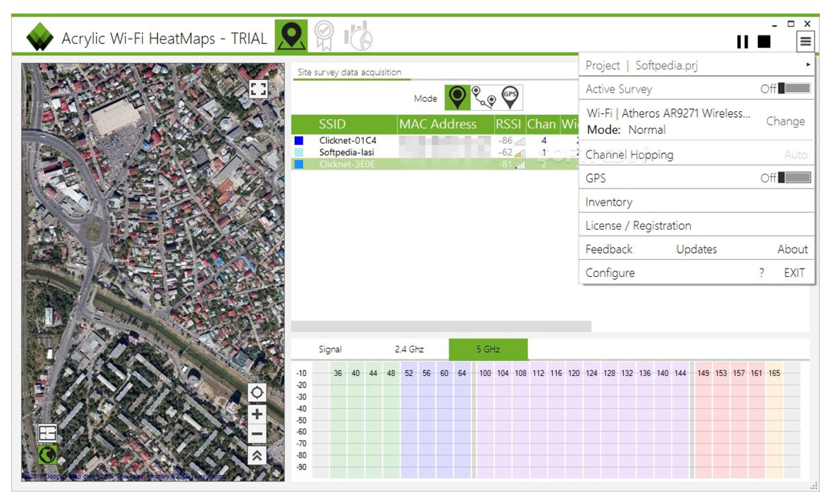Open the About dialog
Viewport: 833px width, 504px height.
click(x=792, y=249)
